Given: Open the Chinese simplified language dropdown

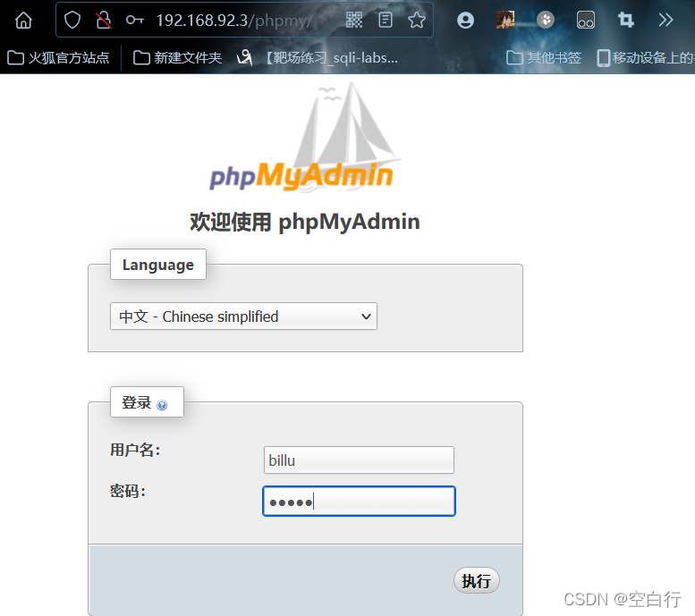Looking at the screenshot, I should pyautogui.click(x=243, y=316).
